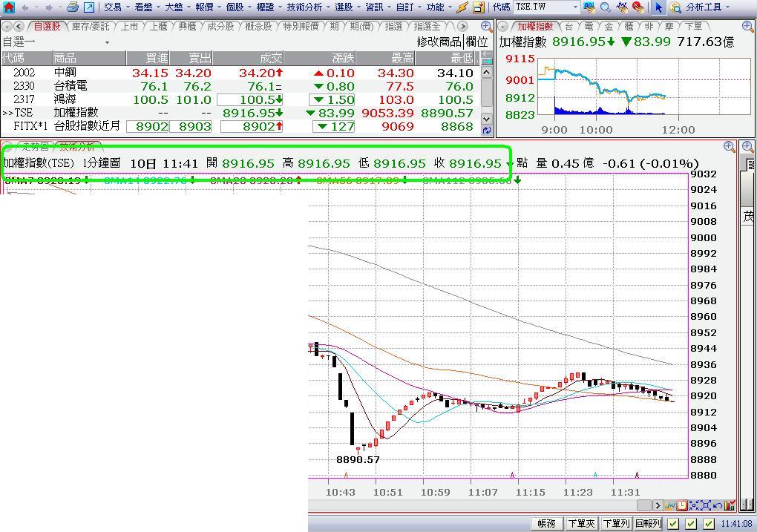This screenshot has width=757, height=532.
Task: Zoom the 加權指數 mini chart panel
Action: pyautogui.click(x=747, y=27)
